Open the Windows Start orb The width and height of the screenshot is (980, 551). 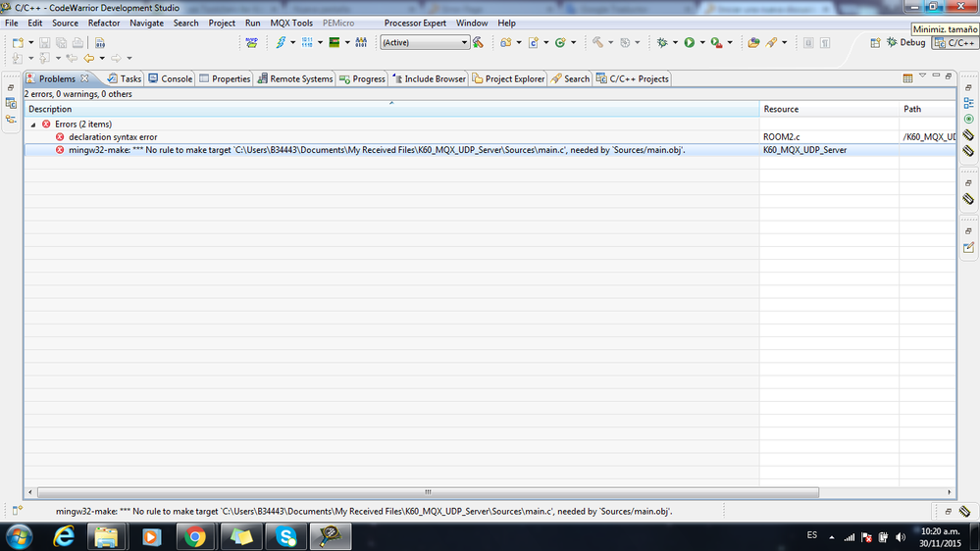(19, 536)
